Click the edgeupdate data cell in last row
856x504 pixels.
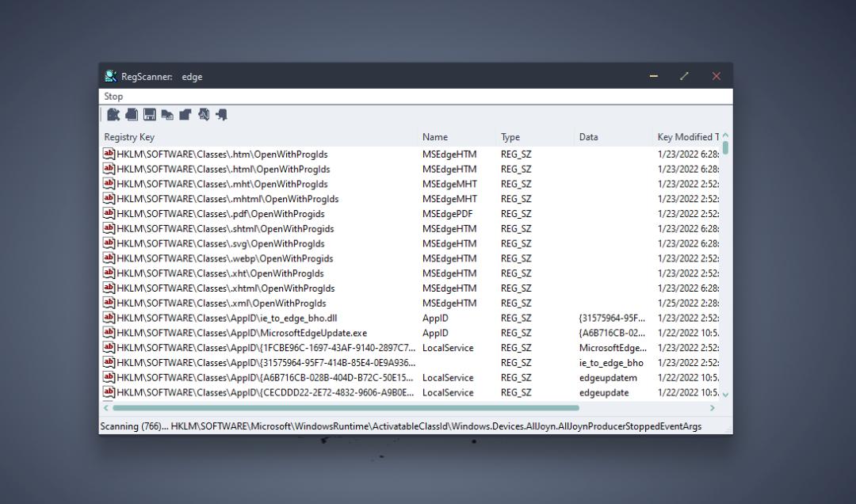tap(604, 392)
